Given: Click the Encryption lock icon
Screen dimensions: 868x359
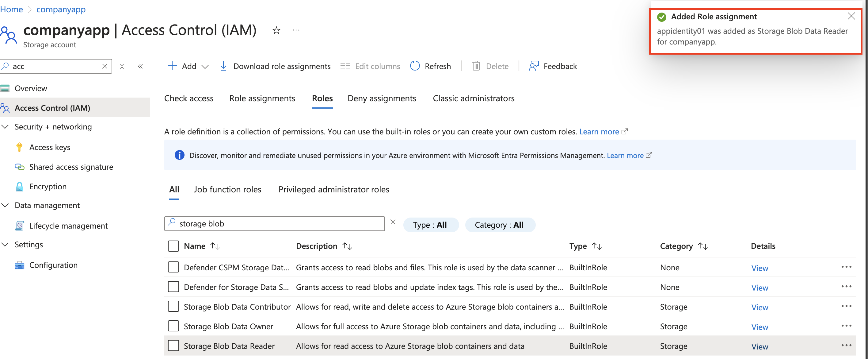Looking at the screenshot, I should click(20, 187).
